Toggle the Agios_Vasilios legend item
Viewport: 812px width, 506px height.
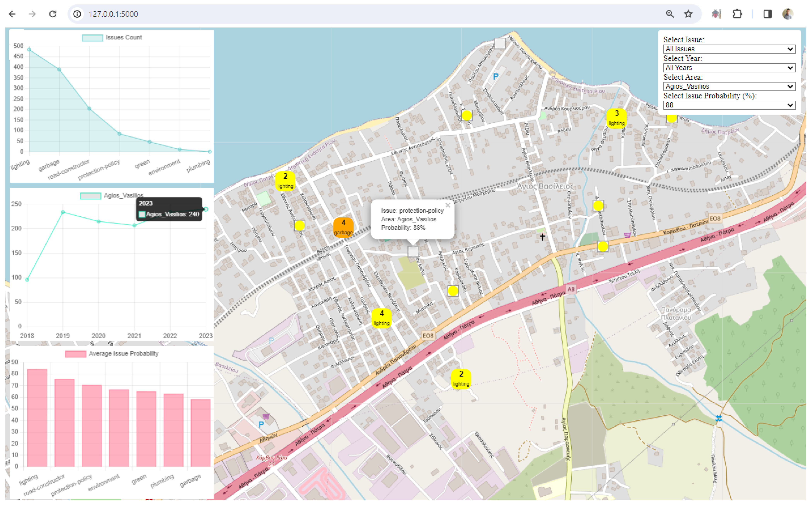point(111,196)
